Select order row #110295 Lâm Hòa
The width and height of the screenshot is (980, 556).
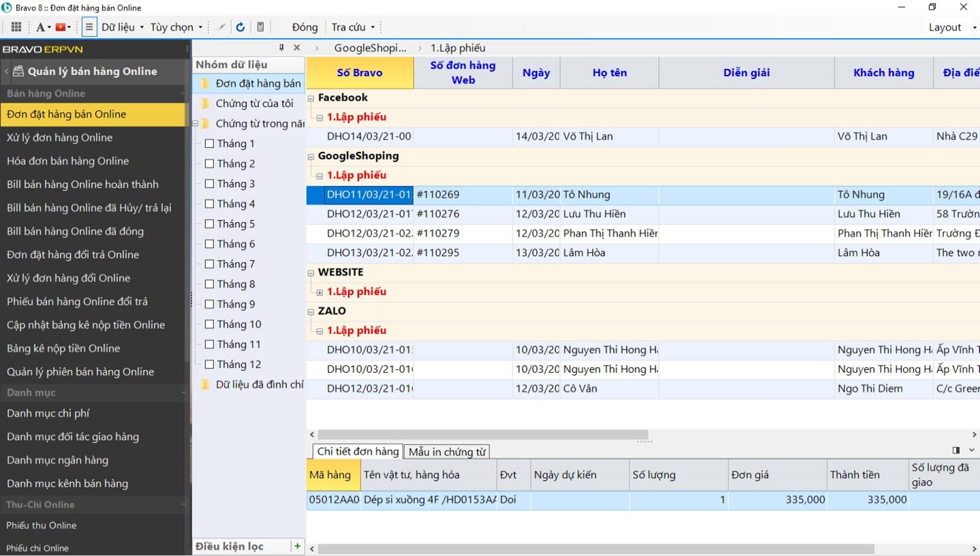tap(643, 253)
